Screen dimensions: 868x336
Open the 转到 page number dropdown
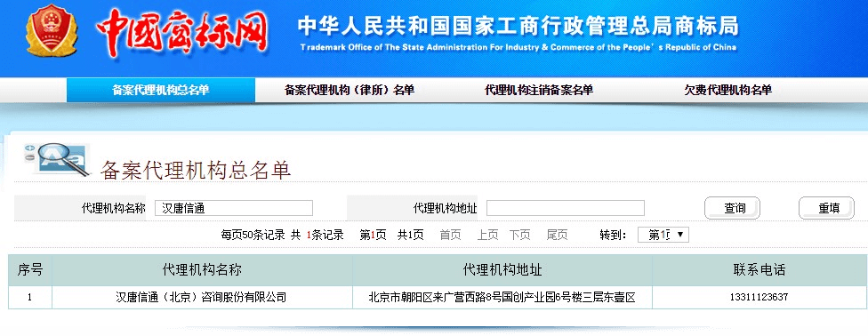[x=663, y=235]
